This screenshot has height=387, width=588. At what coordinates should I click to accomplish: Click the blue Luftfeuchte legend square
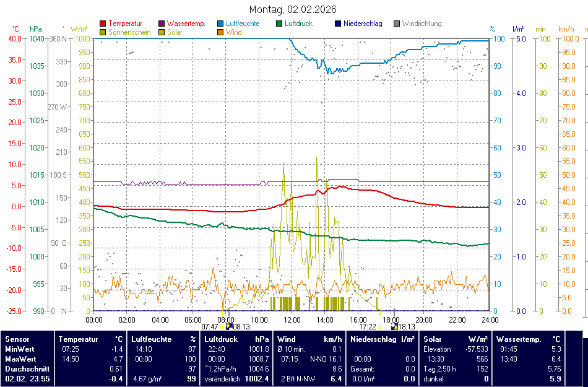[220, 24]
